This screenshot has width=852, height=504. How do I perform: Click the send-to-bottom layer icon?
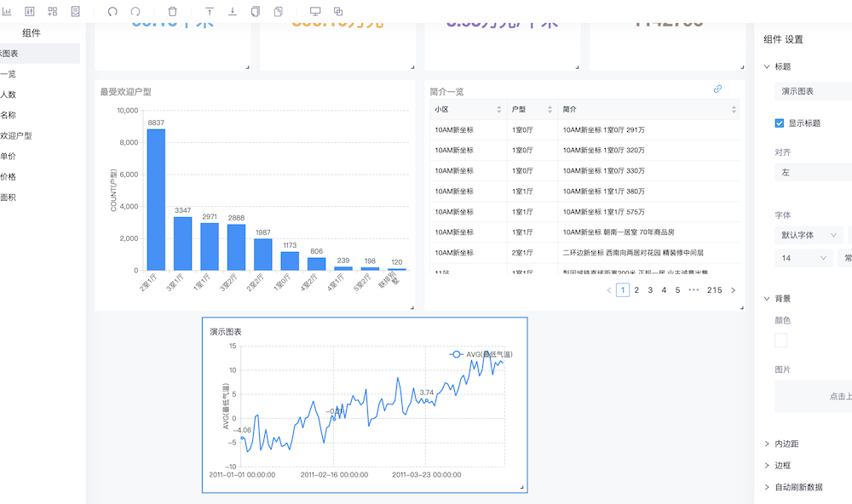point(233,12)
